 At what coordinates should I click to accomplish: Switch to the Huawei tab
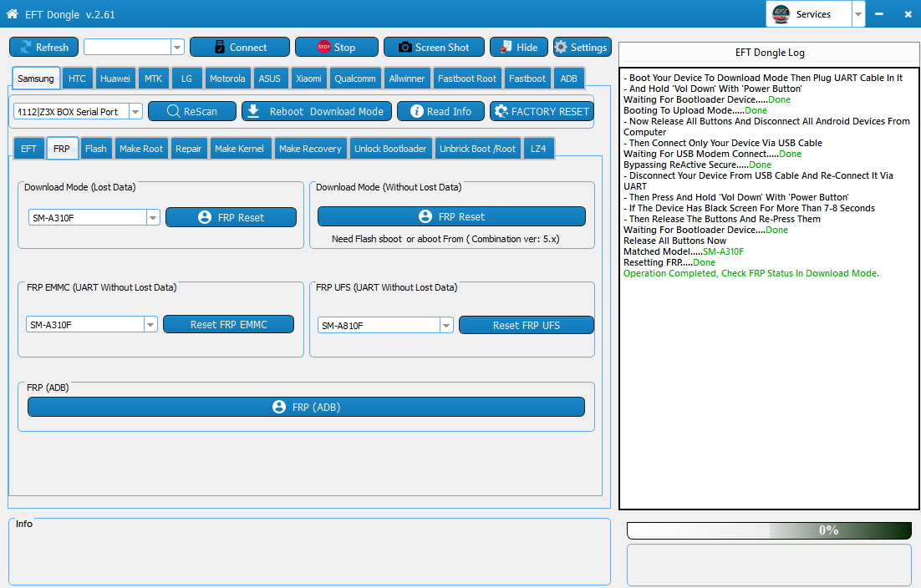pos(115,79)
